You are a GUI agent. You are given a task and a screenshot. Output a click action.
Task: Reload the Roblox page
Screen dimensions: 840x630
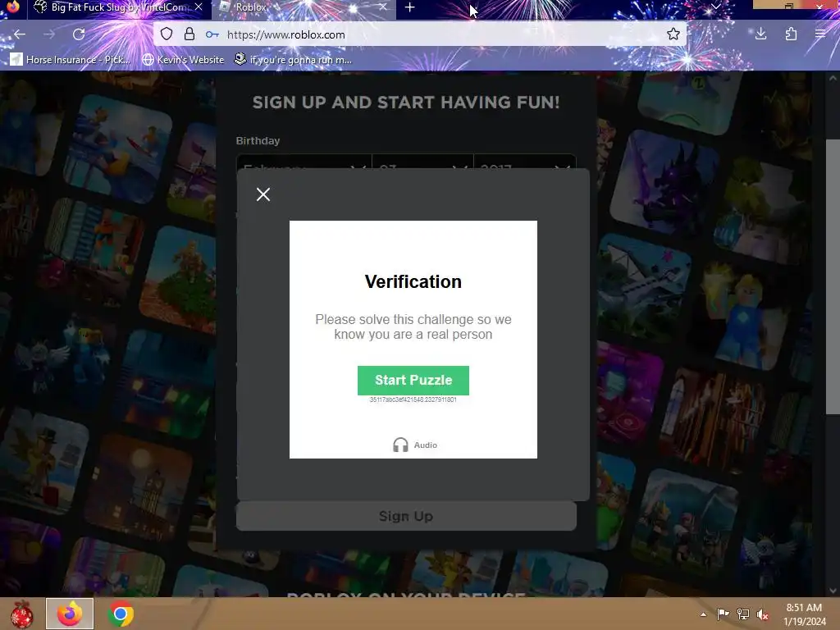click(79, 34)
